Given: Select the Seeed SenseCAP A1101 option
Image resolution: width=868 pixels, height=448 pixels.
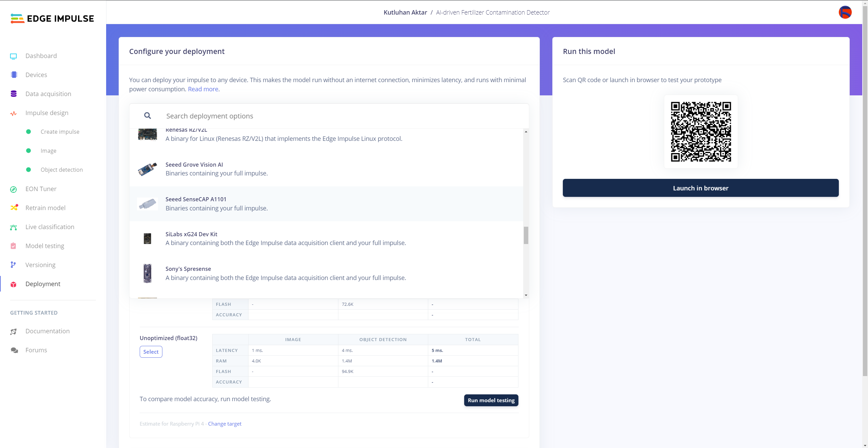Looking at the screenshot, I should pyautogui.click(x=196, y=204).
